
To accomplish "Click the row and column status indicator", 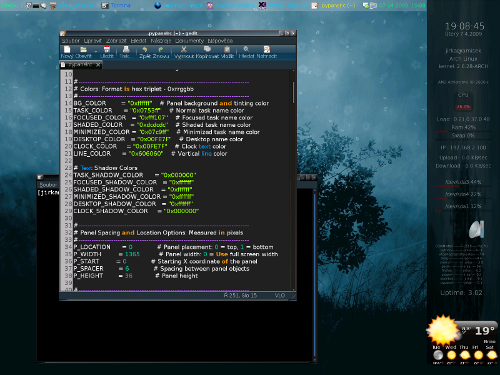I will [240, 295].
